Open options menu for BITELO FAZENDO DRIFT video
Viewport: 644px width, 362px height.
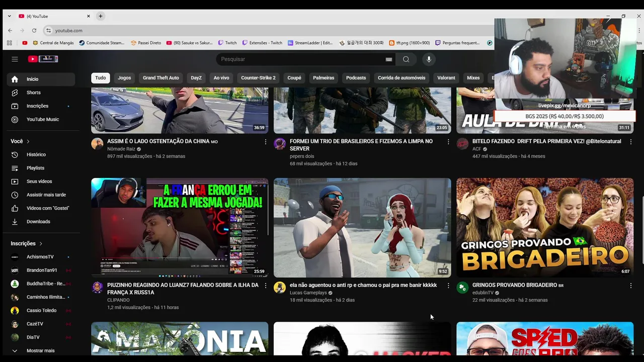[631, 142]
